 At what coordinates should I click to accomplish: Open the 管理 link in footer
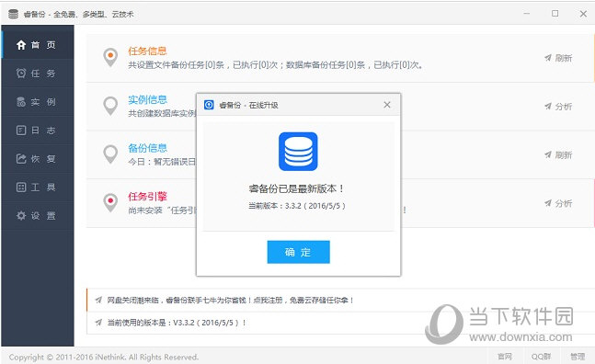(578, 357)
